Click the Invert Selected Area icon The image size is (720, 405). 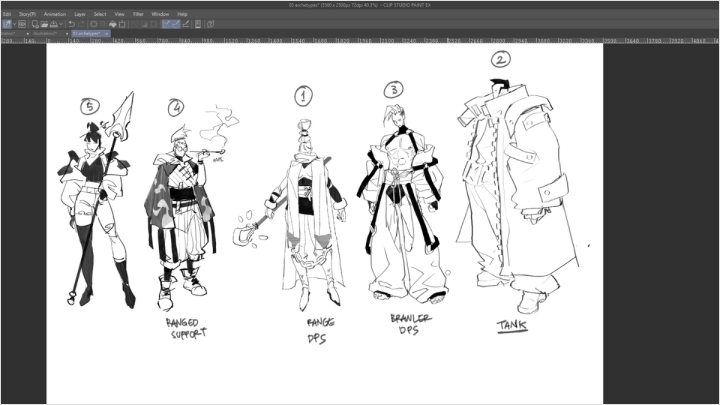coord(144,24)
